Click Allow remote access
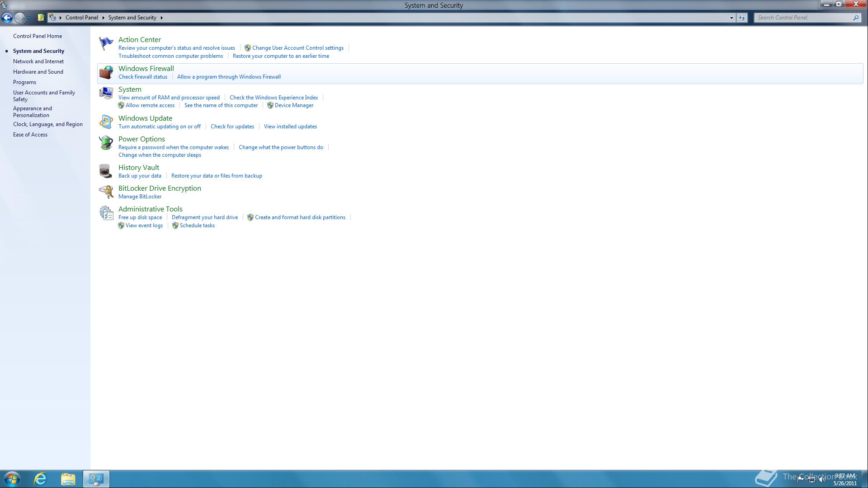The width and height of the screenshot is (868, 488). coord(150,105)
